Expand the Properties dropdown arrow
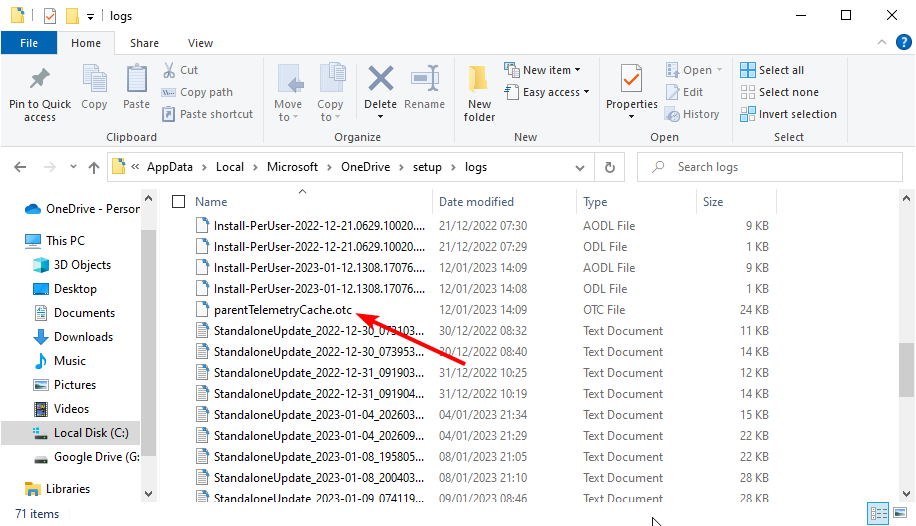This screenshot has height=526, width=916. click(x=631, y=116)
